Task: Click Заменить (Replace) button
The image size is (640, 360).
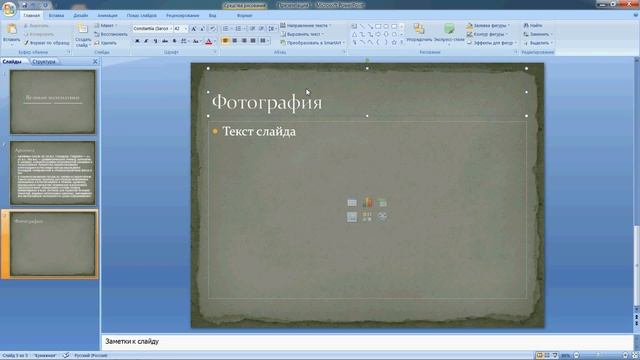Action: click(x=537, y=34)
